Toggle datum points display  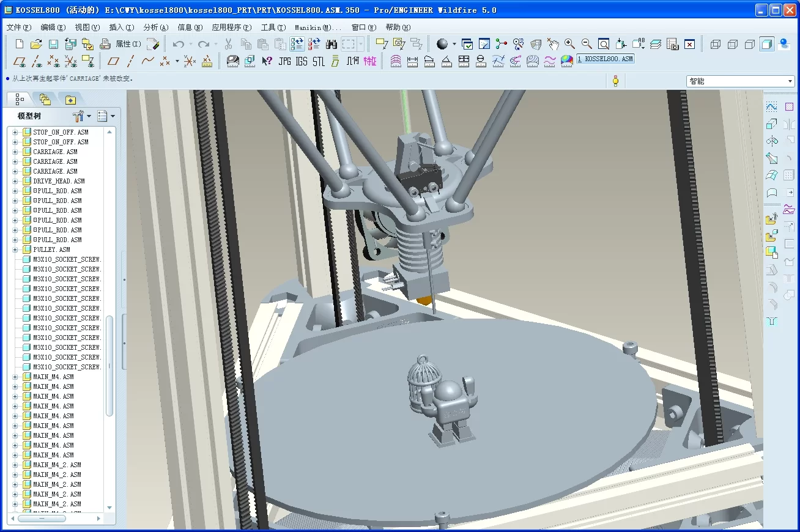tap(54, 61)
